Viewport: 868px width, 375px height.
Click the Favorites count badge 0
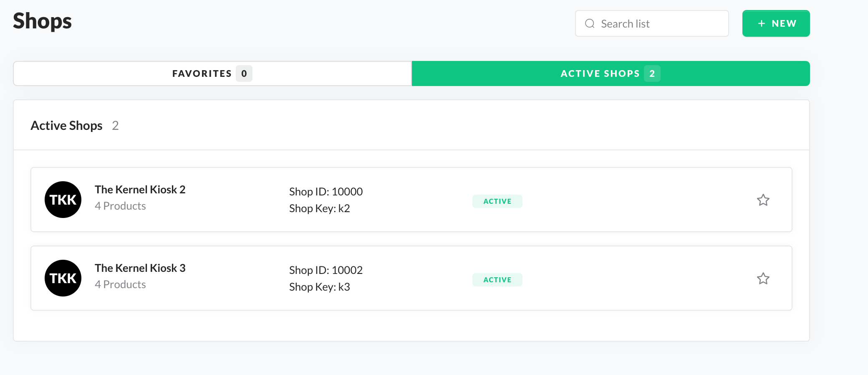(244, 73)
